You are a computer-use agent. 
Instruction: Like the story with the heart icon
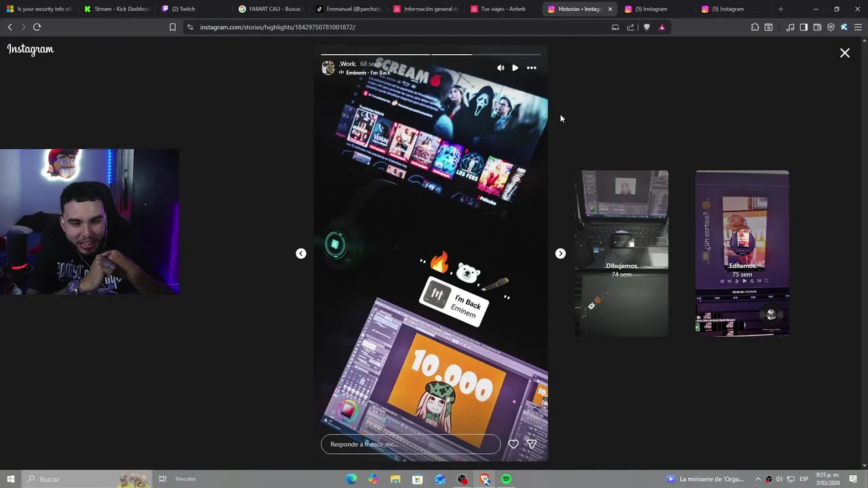tap(513, 444)
